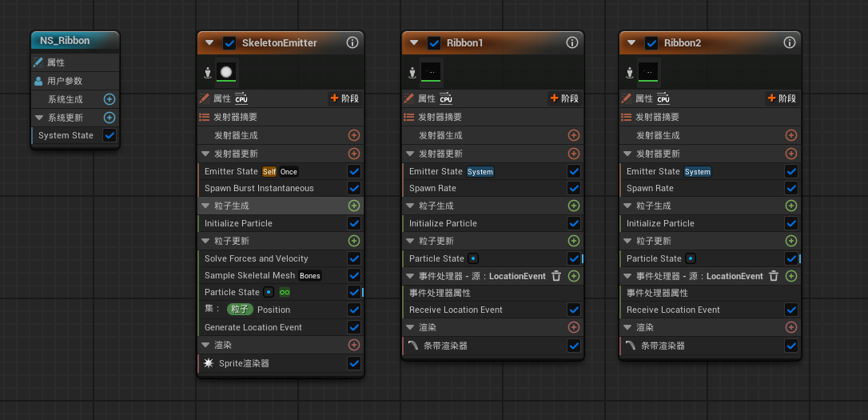
Task: Open Ribbon2 info icon
Action: (790, 42)
